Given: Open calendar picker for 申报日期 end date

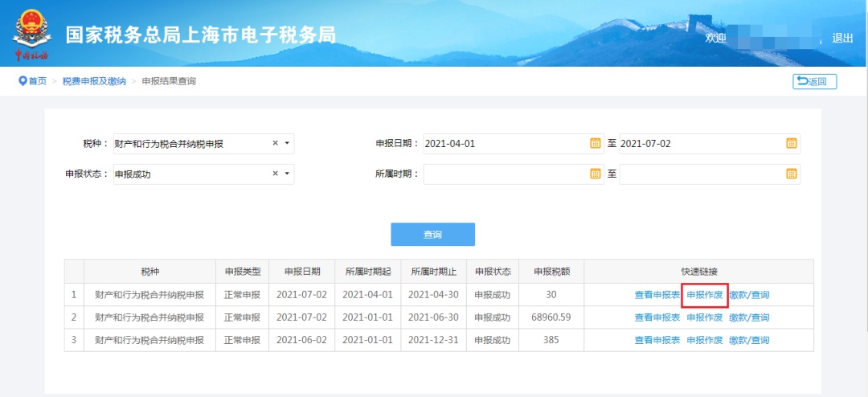Looking at the screenshot, I should click(791, 144).
